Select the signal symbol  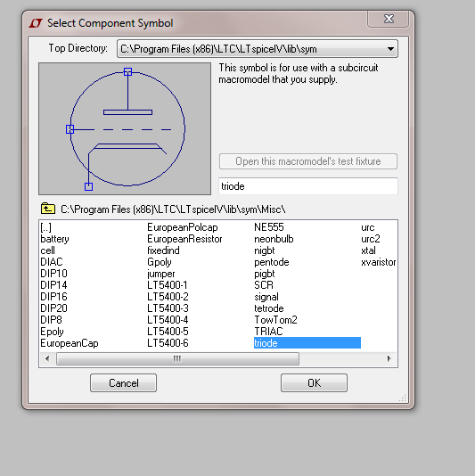pos(266,297)
